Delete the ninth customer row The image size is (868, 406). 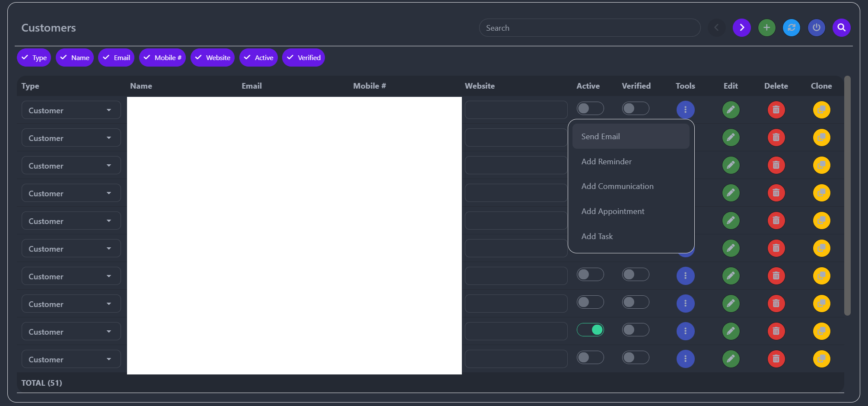(x=776, y=331)
